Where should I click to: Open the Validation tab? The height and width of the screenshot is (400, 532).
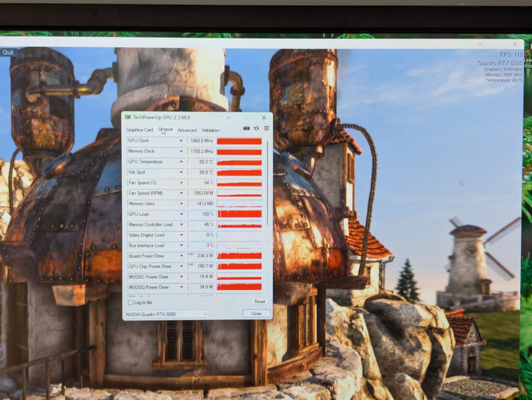pyautogui.click(x=210, y=130)
